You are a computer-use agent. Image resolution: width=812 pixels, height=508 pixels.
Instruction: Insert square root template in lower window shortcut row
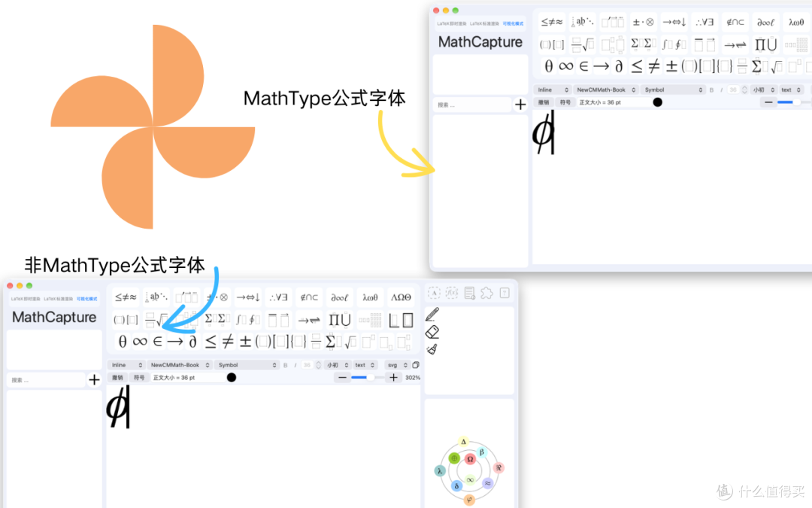350,342
